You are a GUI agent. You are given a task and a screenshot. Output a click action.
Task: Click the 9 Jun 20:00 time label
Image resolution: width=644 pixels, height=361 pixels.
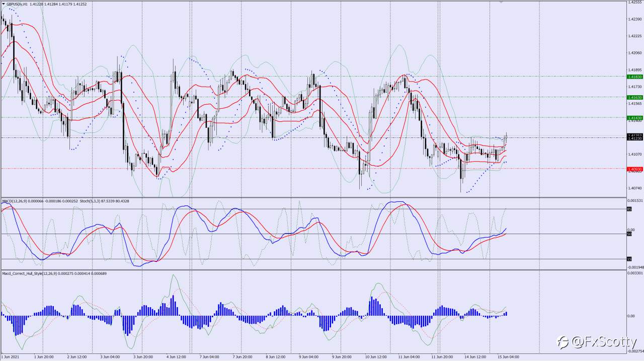tap(342, 357)
